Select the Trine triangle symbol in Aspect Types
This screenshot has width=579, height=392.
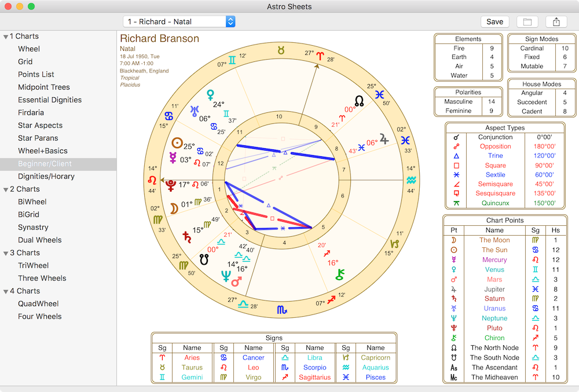click(456, 156)
